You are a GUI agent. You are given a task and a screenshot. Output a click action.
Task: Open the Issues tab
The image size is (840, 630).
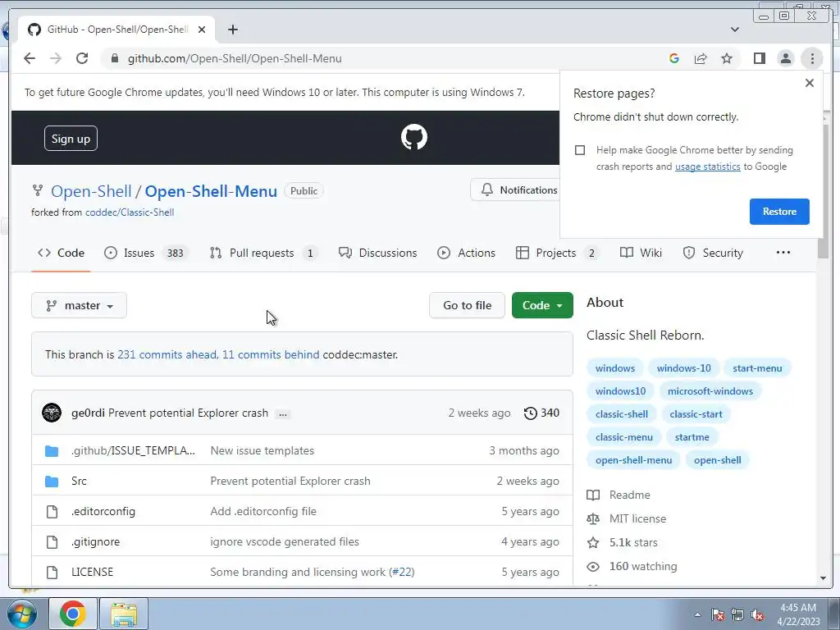(x=147, y=253)
